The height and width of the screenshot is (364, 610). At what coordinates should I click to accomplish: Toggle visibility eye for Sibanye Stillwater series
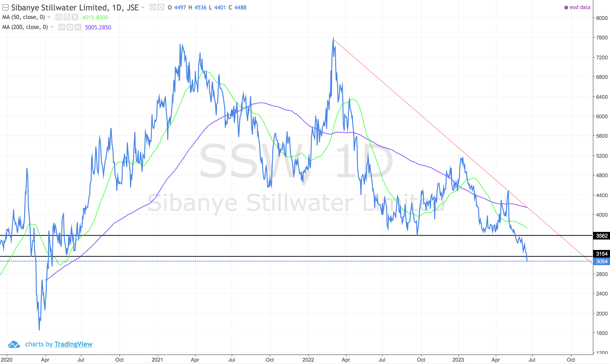[153, 7]
